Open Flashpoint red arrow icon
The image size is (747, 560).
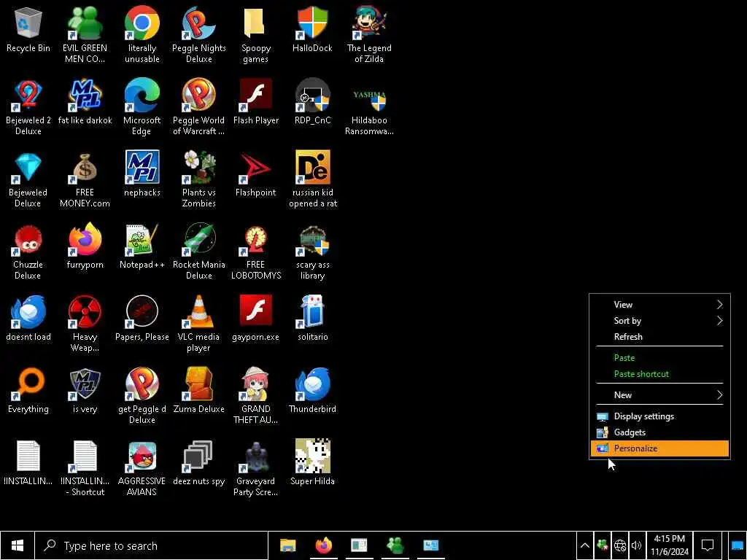tap(255, 174)
